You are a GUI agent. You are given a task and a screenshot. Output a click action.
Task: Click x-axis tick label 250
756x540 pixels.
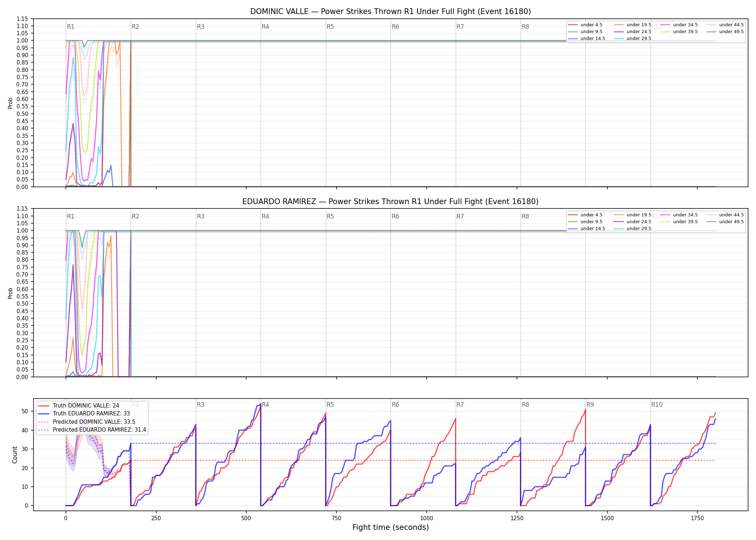click(x=156, y=518)
